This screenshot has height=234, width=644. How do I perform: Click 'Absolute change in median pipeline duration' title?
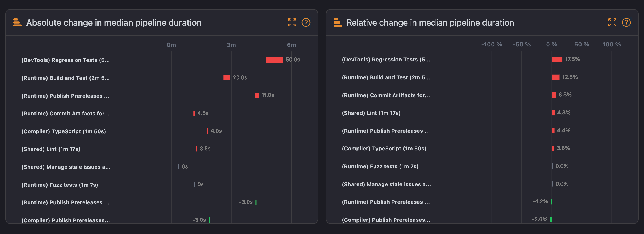(x=114, y=23)
